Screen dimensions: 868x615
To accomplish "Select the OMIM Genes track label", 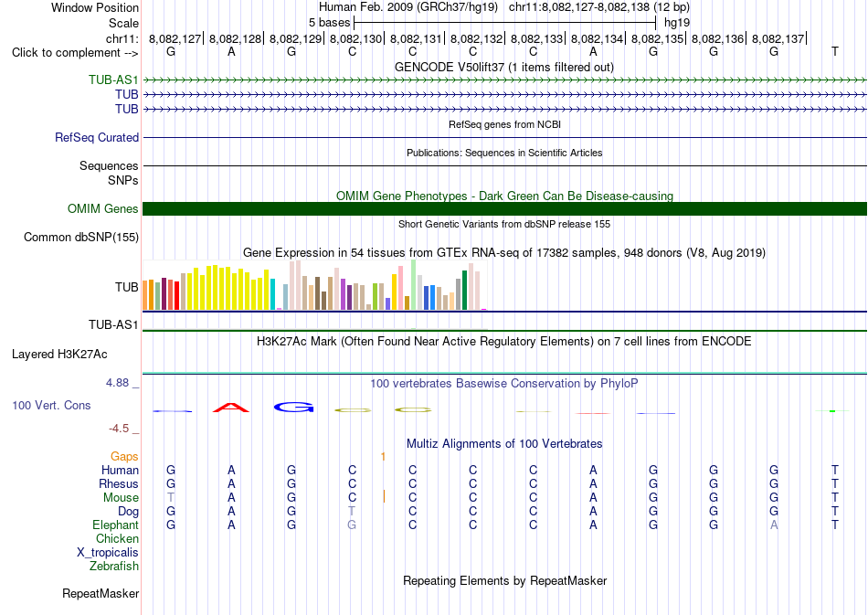I will 103,208.
